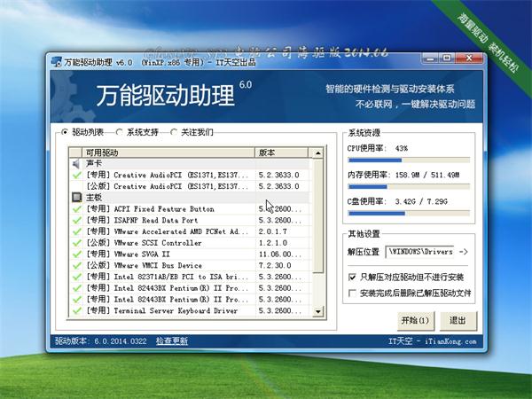Toggle checkmark for VMware SVGA II driver

77,254
